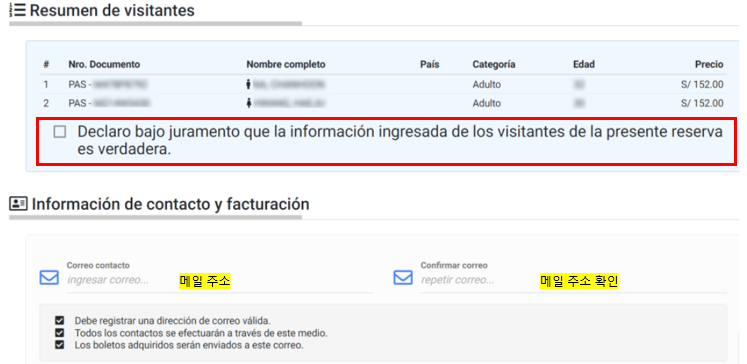This screenshot has height=364, width=747.
Task: Click the 'Nombre completo' column header
Action: tap(286, 64)
